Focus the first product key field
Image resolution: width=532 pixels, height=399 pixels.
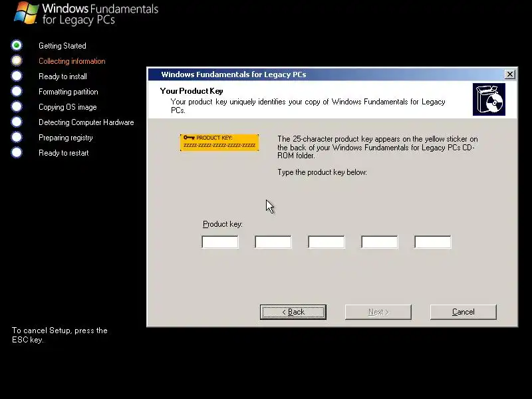point(220,242)
